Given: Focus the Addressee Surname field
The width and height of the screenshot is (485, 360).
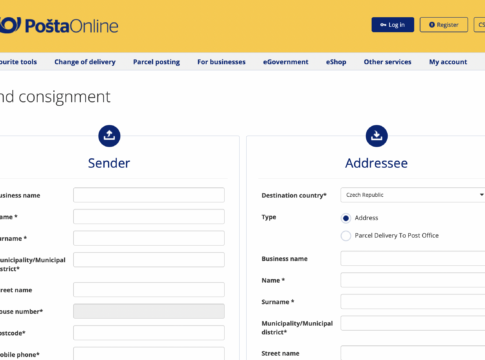Looking at the screenshot, I should coord(413,301).
